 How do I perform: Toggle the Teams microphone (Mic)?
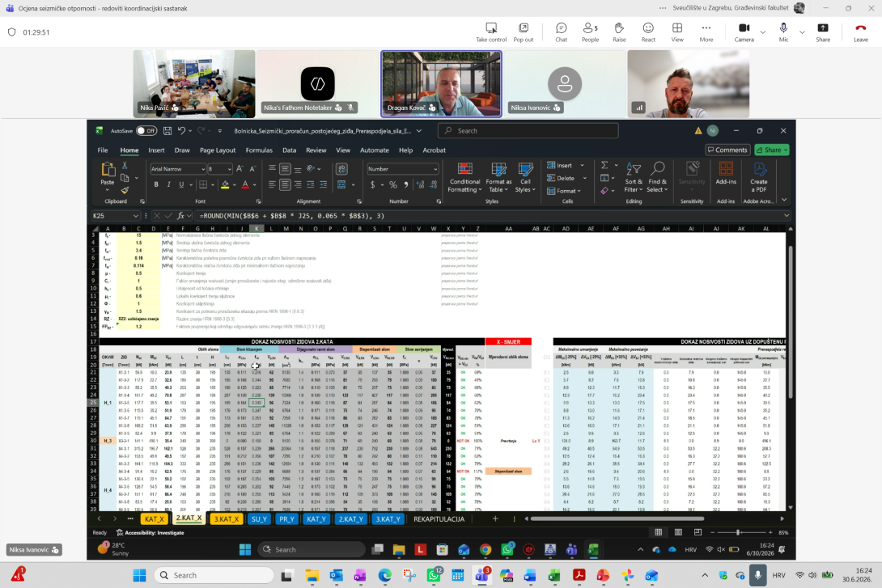pos(783,32)
